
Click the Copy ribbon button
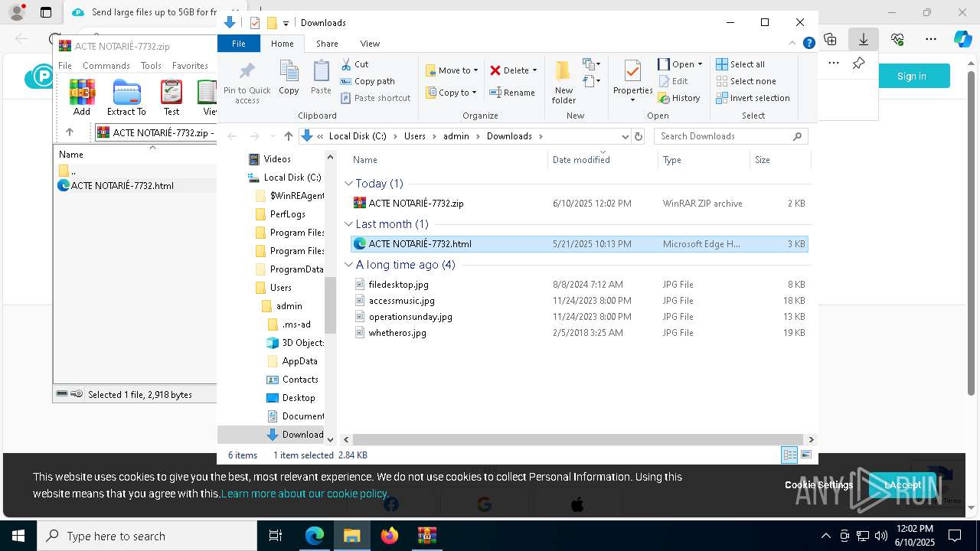tap(289, 78)
